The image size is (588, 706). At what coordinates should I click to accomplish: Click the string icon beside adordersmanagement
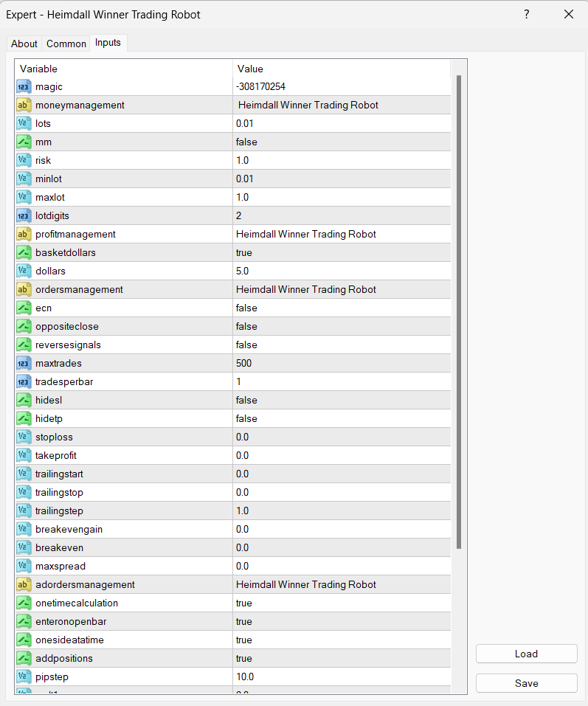pyautogui.click(x=24, y=585)
